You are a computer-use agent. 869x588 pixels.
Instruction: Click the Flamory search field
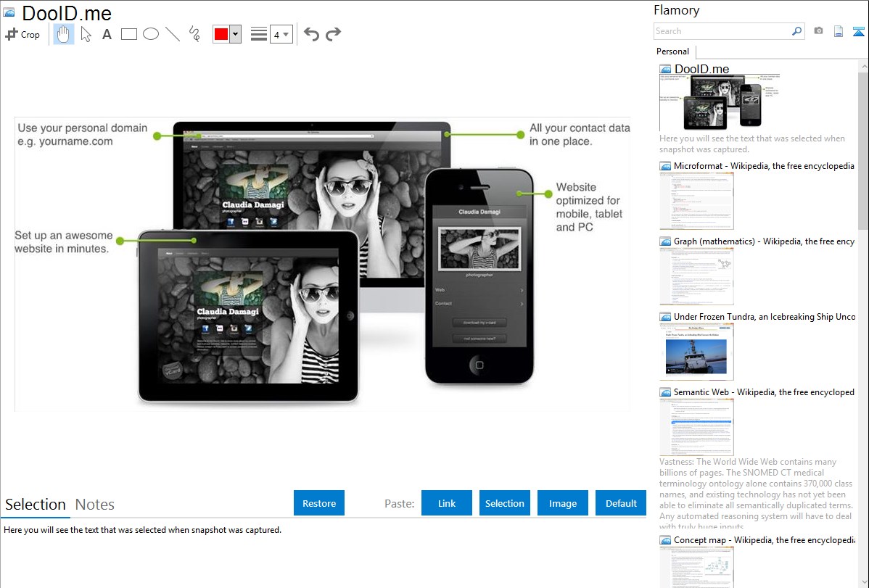coord(722,31)
